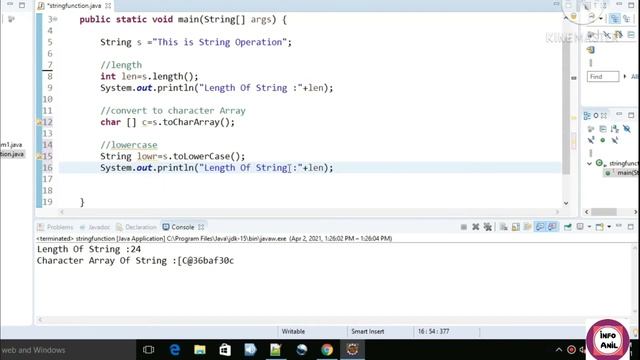The width and height of the screenshot is (640, 360).
Task: Click console output line Length Of String :24
Action: (x=89, y=249)
